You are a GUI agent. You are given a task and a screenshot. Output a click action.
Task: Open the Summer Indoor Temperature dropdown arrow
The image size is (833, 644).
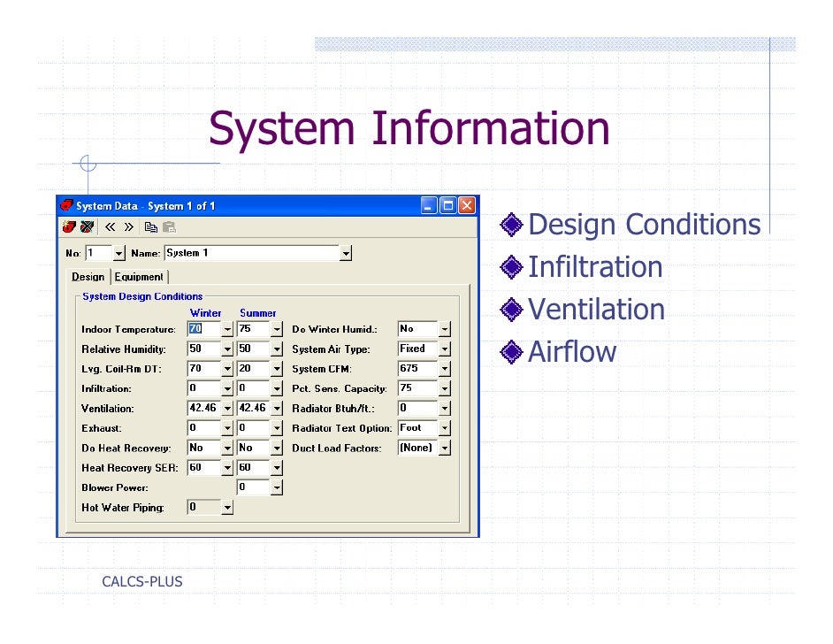pos(277,329)
